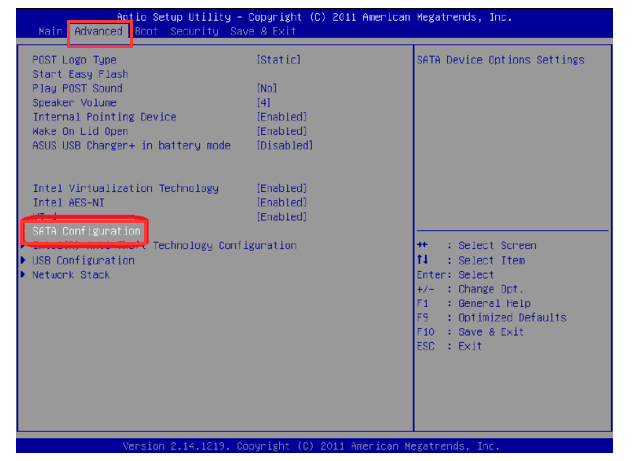
Task: Click the Version 2.14.1219 footer text
Action: 311,446
